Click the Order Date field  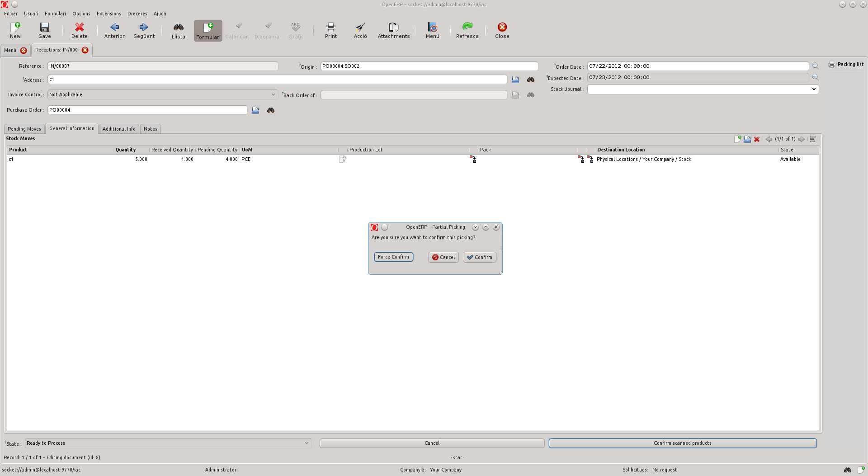coord(698,66)
